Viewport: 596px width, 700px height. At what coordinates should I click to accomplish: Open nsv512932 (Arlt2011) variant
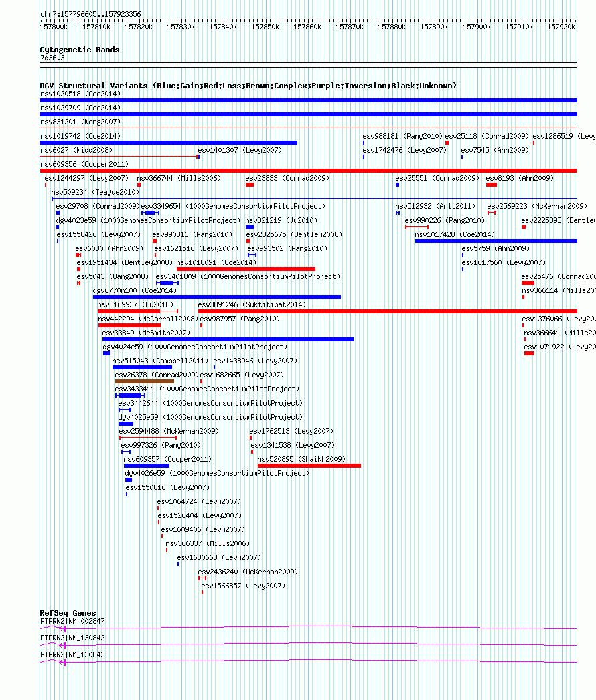pos(435,206)
